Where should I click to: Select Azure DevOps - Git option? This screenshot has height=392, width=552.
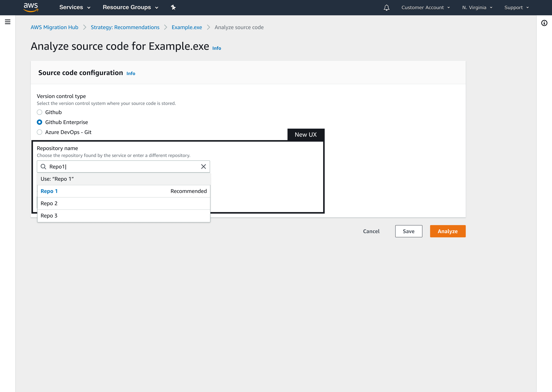click(x=39, y=132)
